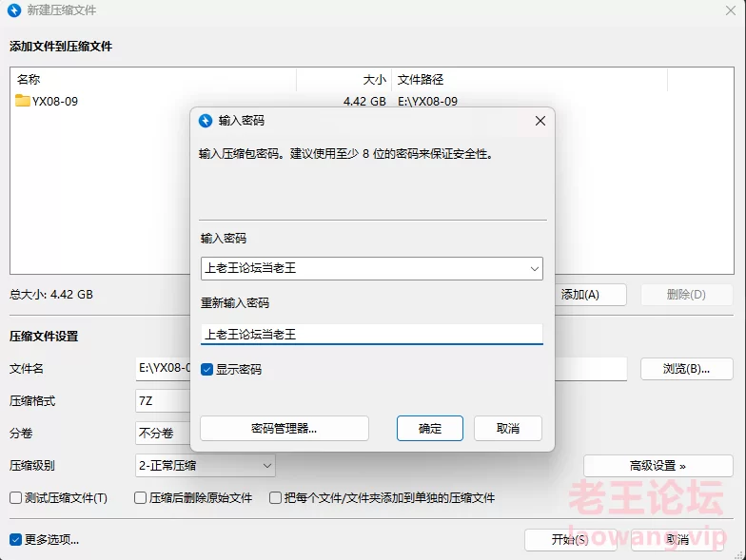Enable 测试压缩文件(T) checkbox
This screenshot has height=560, width=746.
pyautogui.click(x=15, y=498)
